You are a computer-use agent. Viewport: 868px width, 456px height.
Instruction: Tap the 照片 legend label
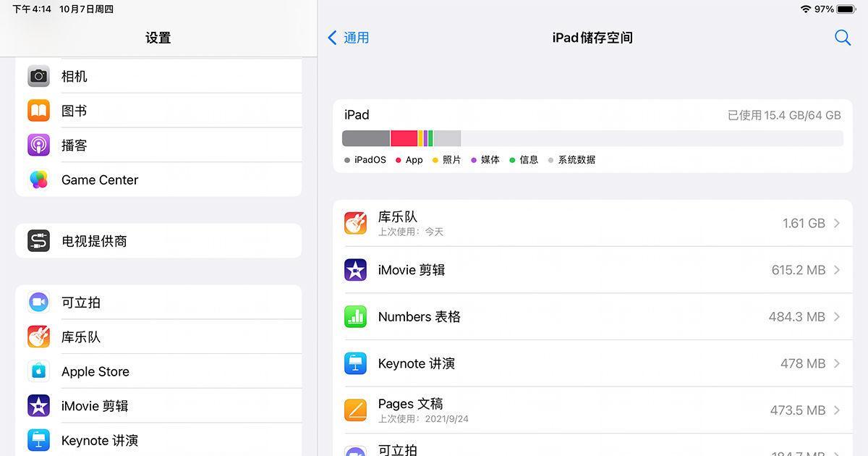[452, 160]
